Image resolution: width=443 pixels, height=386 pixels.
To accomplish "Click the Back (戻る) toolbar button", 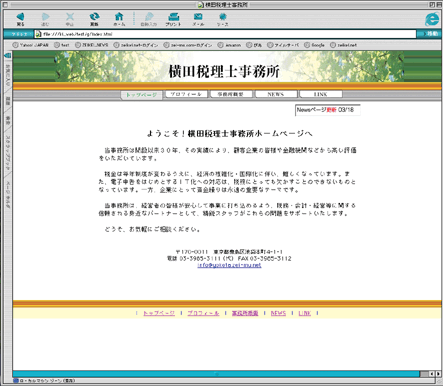I will tap(20, 19).
